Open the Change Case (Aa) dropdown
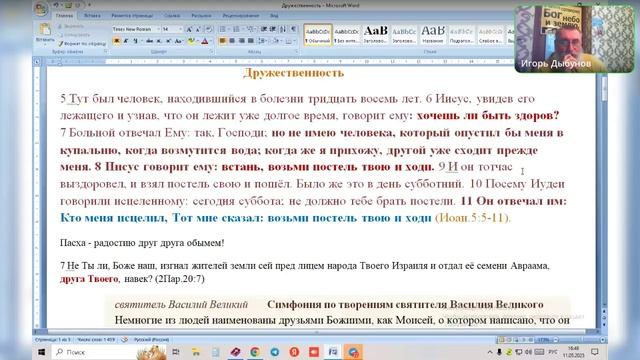The height and width of the screenshot is (360, 640). point(178,41)
